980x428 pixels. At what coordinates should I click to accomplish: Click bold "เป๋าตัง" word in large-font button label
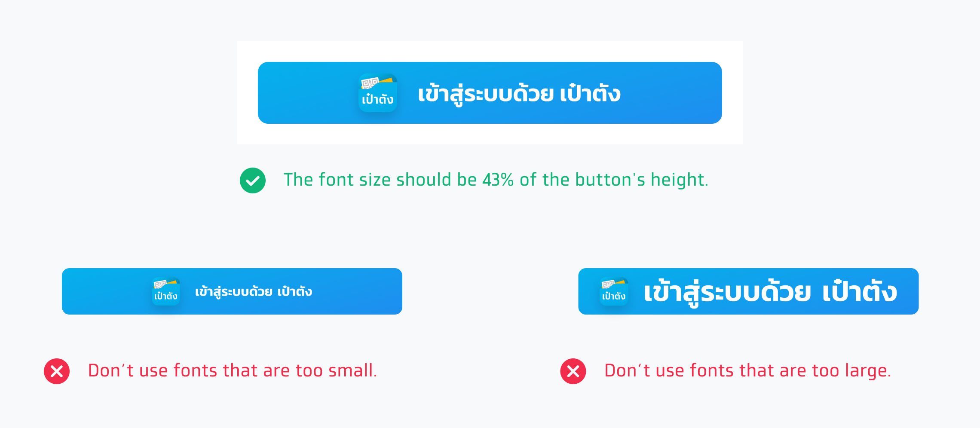click(860, 292)
